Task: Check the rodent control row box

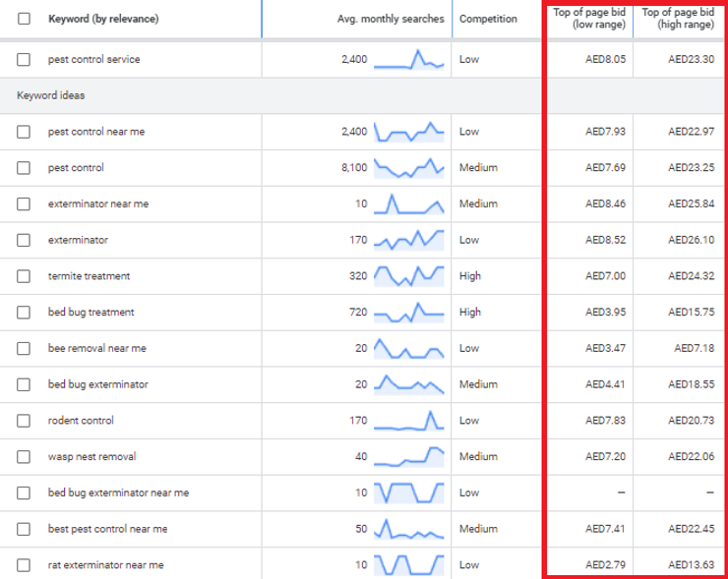Action: (x=24, y=421)
